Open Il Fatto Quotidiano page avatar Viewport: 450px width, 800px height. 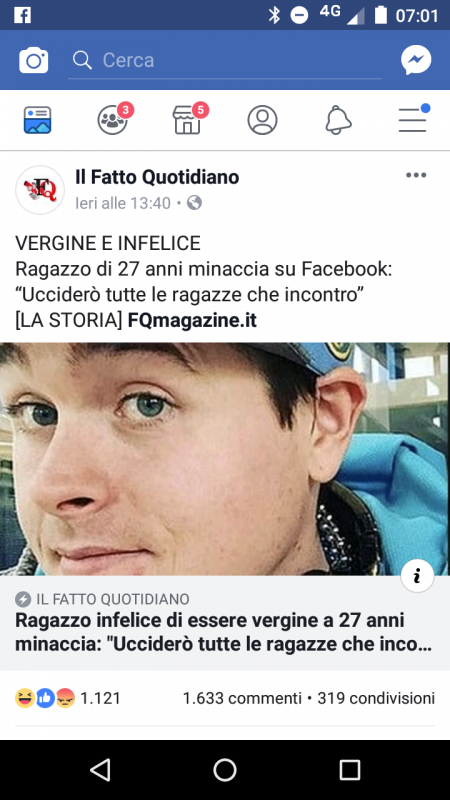coord(40,190)
